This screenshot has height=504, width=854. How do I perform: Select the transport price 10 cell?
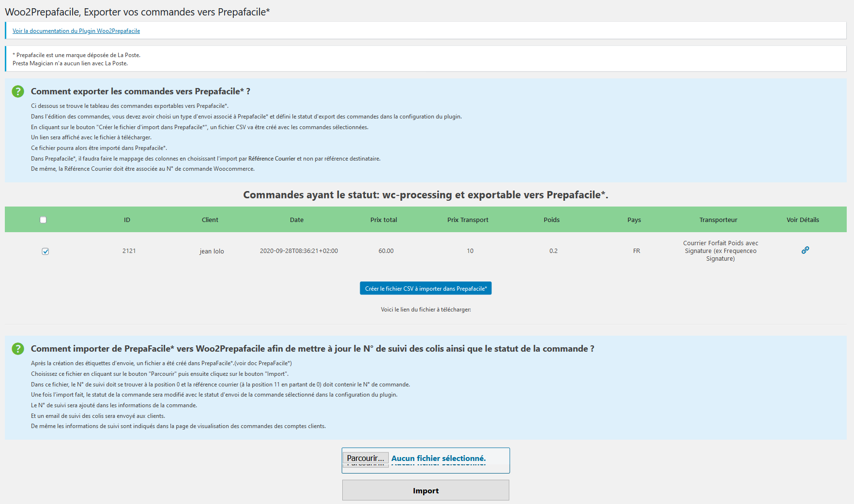click(470, 251)
